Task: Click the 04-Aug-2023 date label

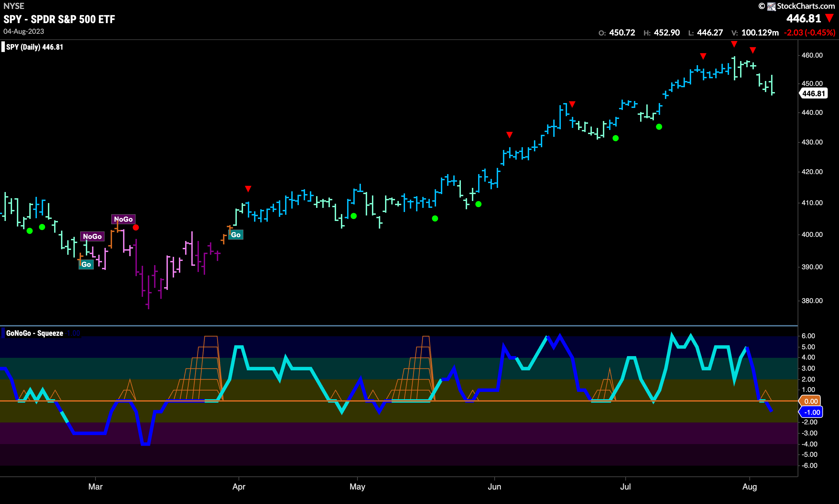Action: 24,31
